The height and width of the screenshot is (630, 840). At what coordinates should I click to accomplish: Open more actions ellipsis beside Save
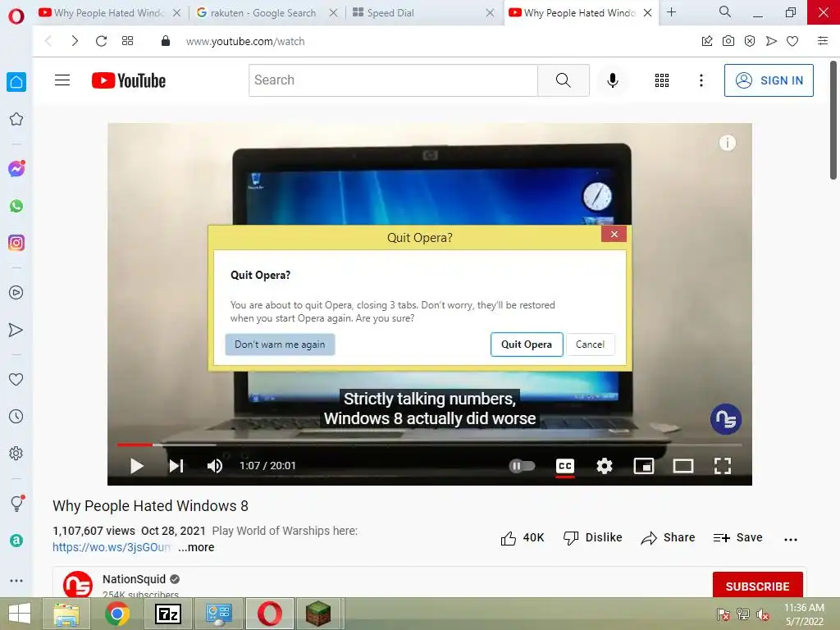click(791, 540)
